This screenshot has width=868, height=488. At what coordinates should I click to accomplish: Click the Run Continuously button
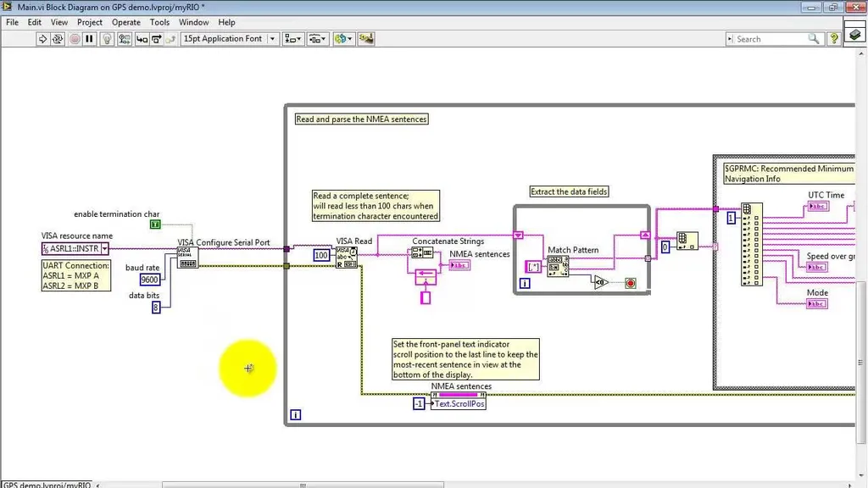pos(58,39)
